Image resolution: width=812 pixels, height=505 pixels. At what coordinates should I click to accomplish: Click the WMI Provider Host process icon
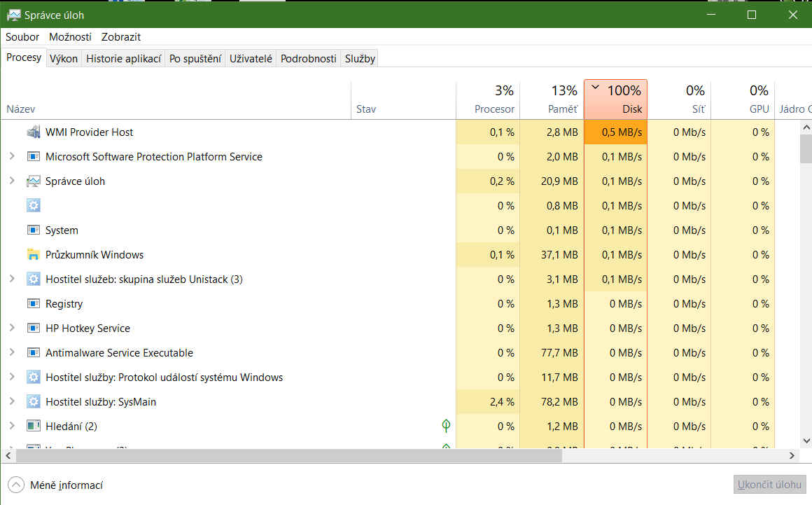coord(33,132)
